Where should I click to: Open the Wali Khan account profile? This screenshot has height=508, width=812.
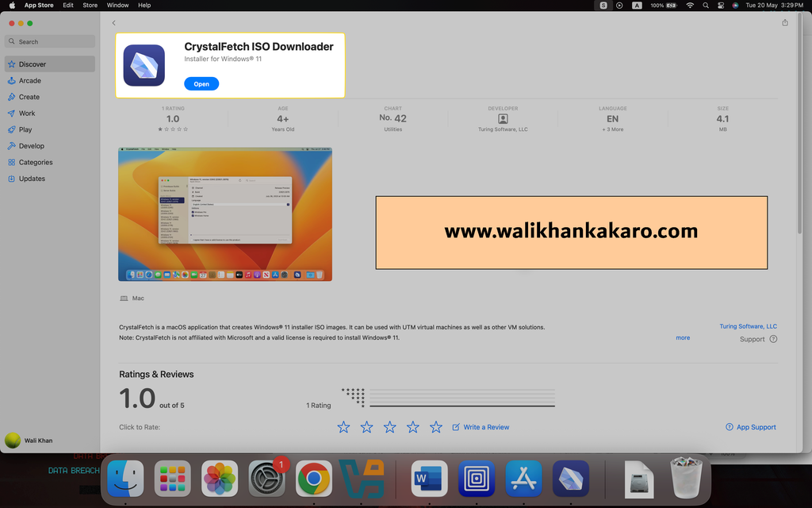[29, 441]
